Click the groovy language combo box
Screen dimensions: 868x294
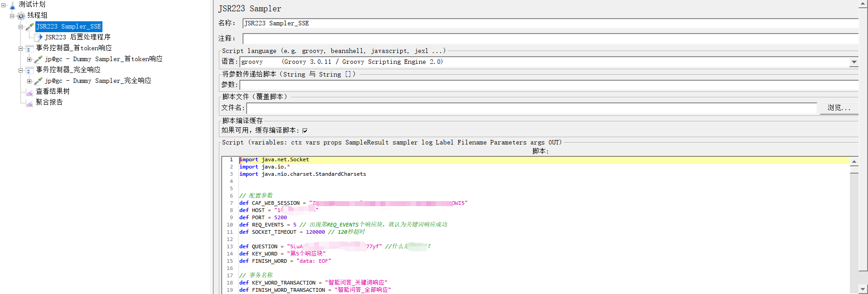coord(549,62)
